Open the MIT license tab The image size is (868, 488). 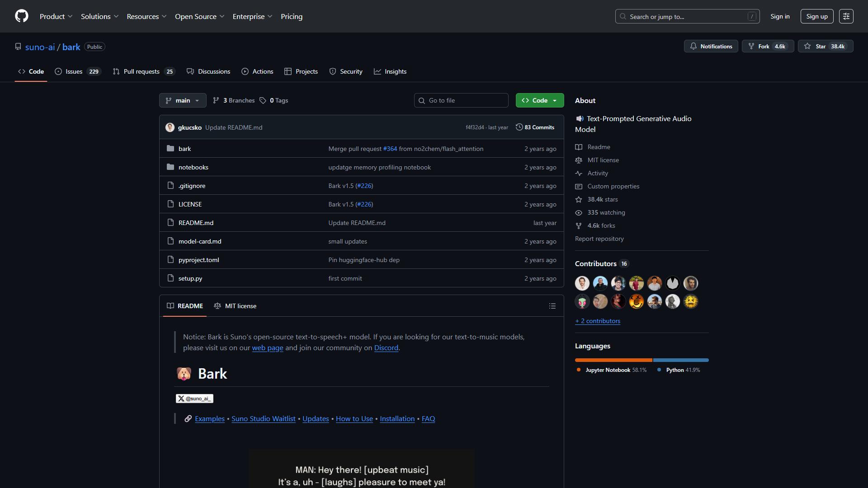click(x=235, y=306)
